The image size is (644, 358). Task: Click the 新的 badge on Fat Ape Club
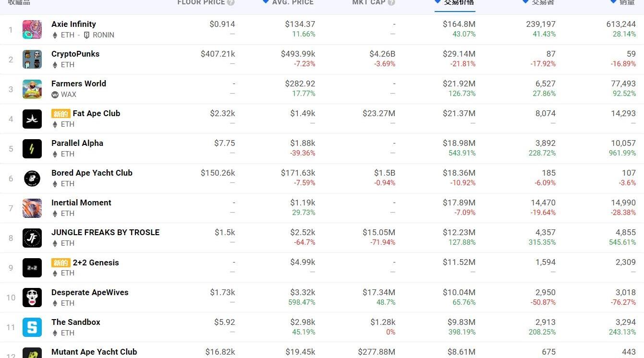pyautogui.click(x=61, y=114)
